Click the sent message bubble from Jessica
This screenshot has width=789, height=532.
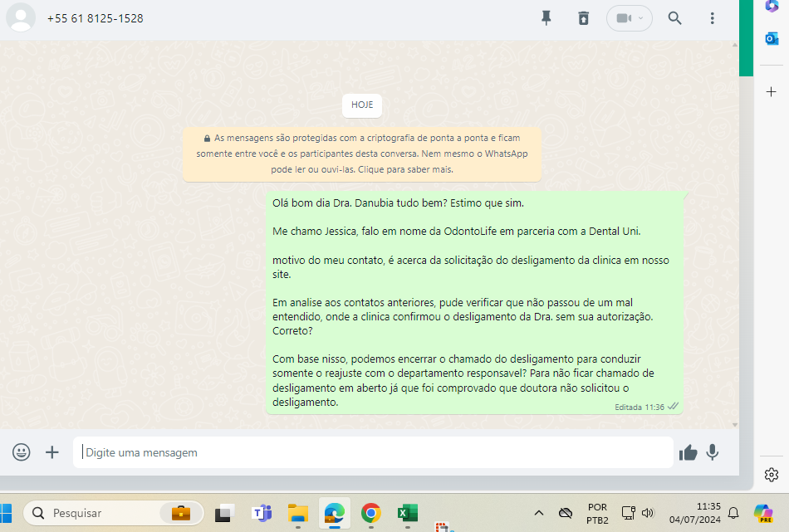(474, 303)
